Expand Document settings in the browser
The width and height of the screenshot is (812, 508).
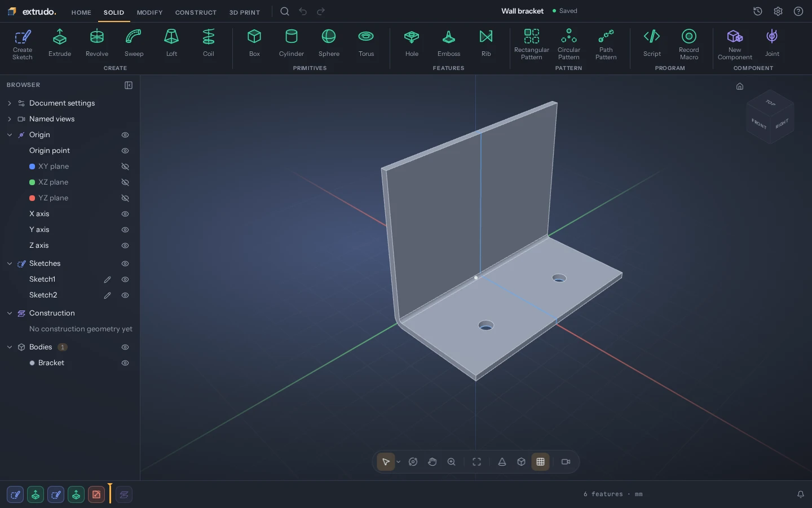click(10, 103)
